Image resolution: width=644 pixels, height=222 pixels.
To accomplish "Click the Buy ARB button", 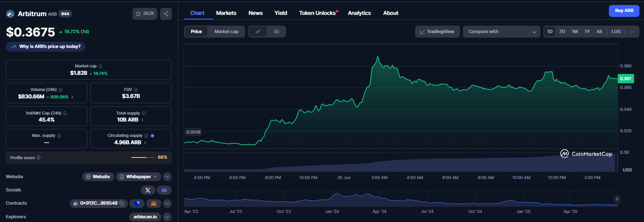I will tap(624, 11).
